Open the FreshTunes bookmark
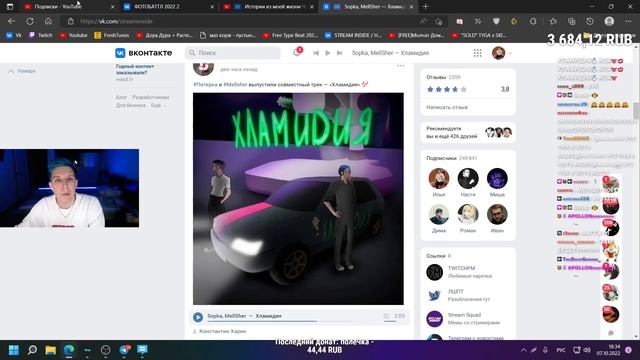This screenshot has width=640, height=360. pyautogui.click(x=111, y=36)
